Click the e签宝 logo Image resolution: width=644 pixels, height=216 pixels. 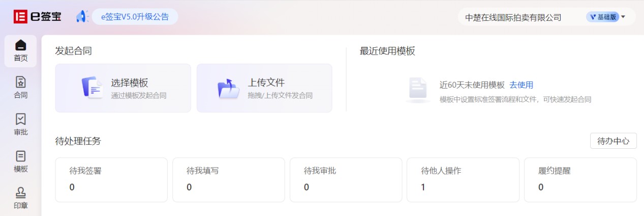tap(37, 16)
